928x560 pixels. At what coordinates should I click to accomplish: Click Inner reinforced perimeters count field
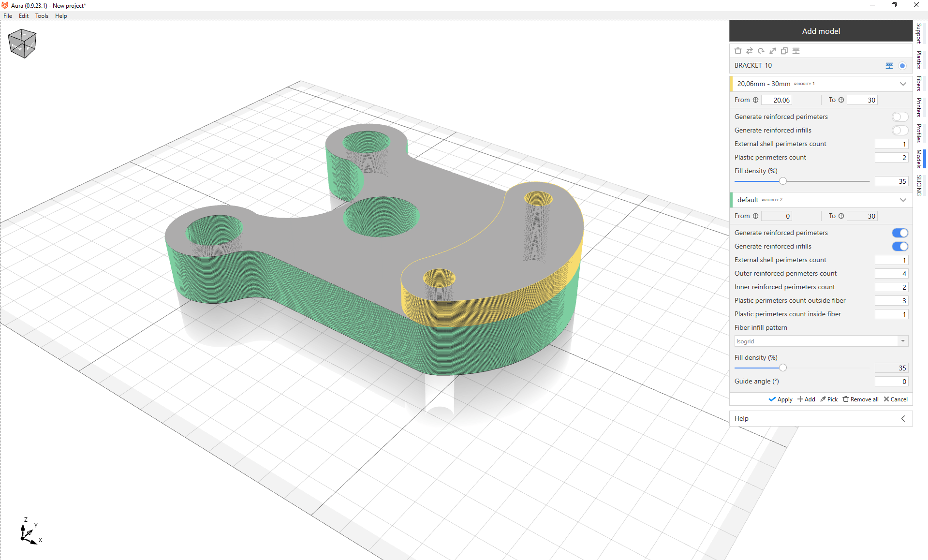(x=891, y=287)
